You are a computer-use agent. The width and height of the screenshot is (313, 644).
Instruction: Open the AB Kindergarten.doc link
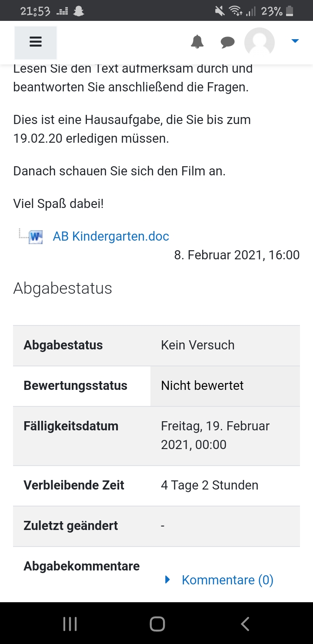[x=111, y=236]
